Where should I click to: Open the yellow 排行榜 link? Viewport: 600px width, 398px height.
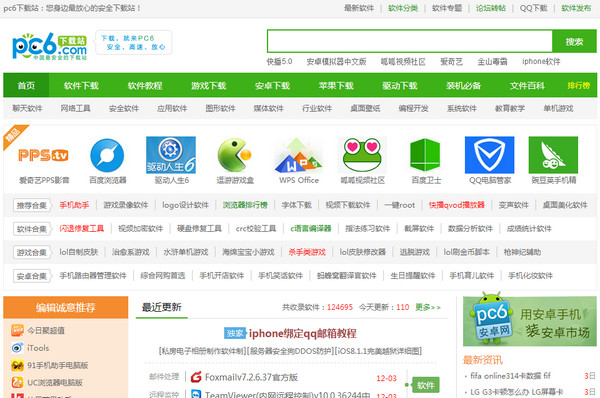coord(579,85)
